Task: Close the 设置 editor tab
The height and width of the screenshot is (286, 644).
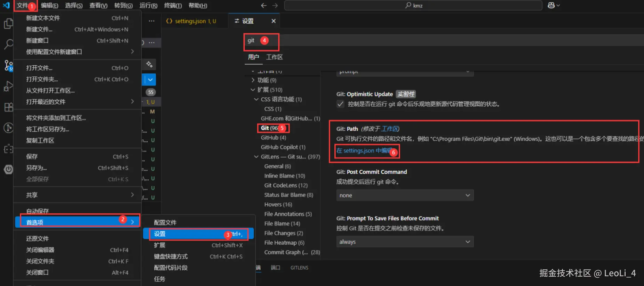Action: 274,21
